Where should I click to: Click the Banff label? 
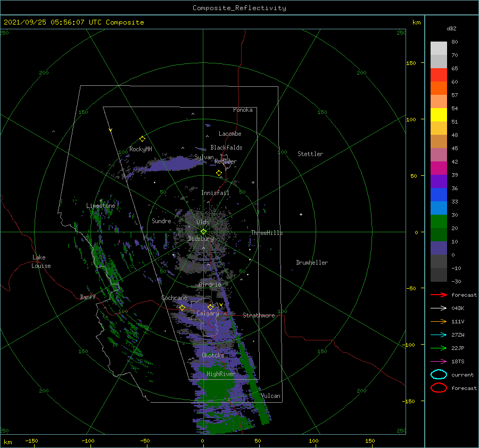pyautogui.click(x=88, y=297)
